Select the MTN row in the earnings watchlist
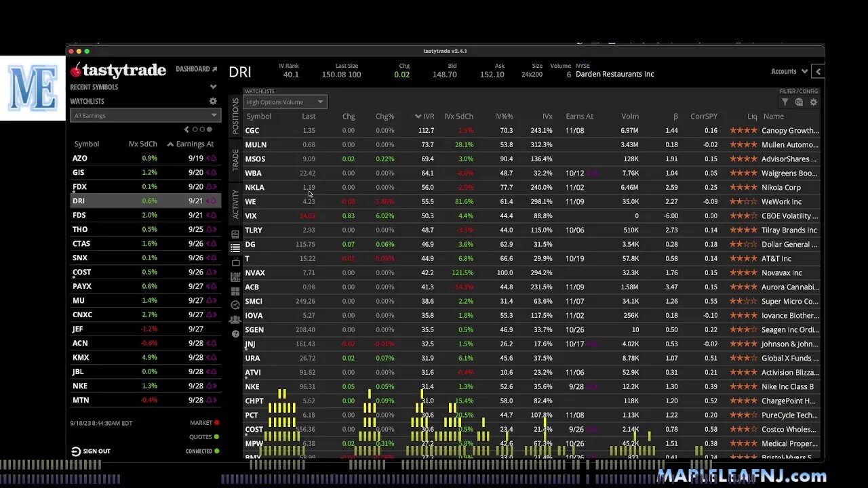This screenshot has width=868, height=488. point(145,400)
